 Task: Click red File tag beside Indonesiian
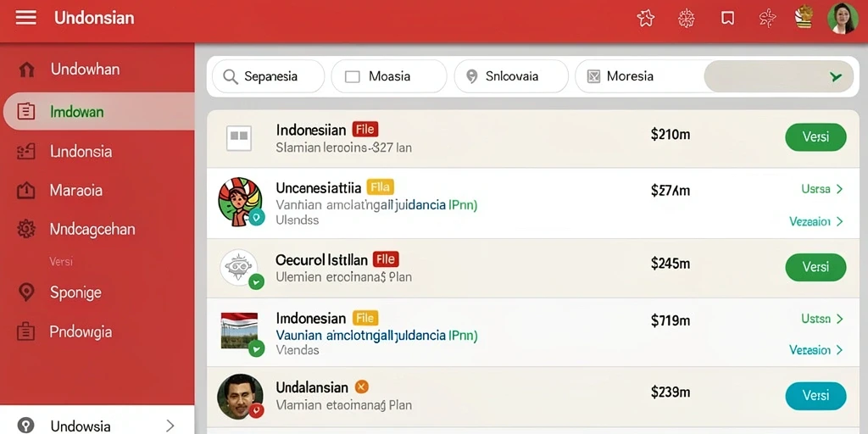(365, 130)
